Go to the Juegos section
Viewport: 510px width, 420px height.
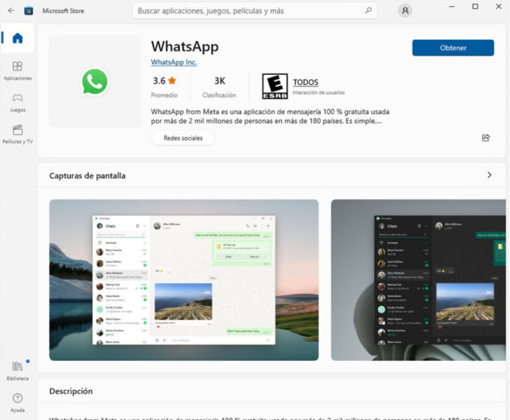pyautogui.click(x=17, y=102)
